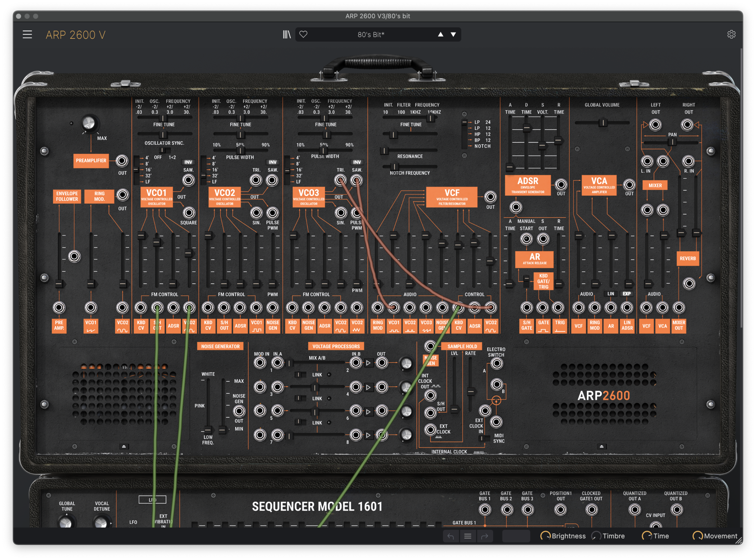This screenshot has width=756, height=560.
Task: Open the 80's Bit* preset name menu
Action: [371, 35]
